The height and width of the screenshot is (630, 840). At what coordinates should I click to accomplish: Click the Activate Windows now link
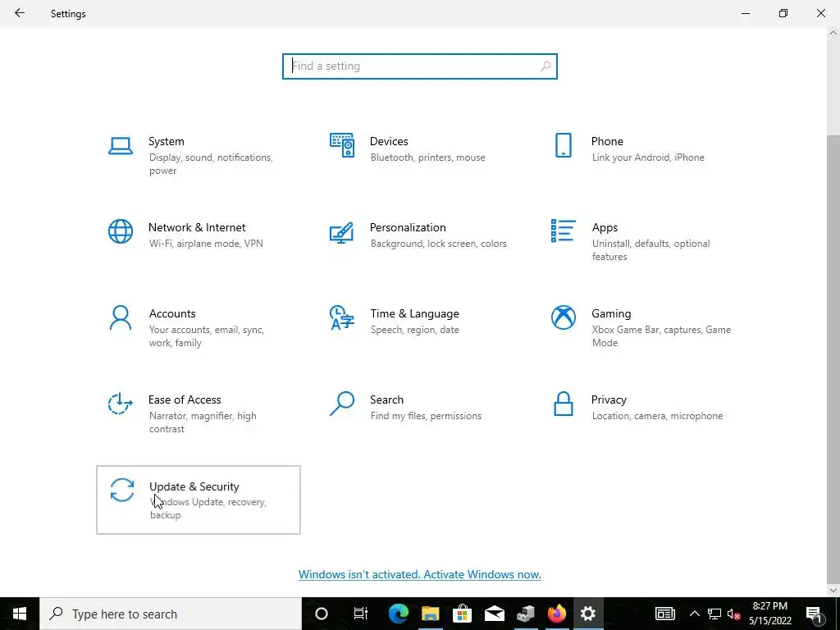tap(419, 574)
